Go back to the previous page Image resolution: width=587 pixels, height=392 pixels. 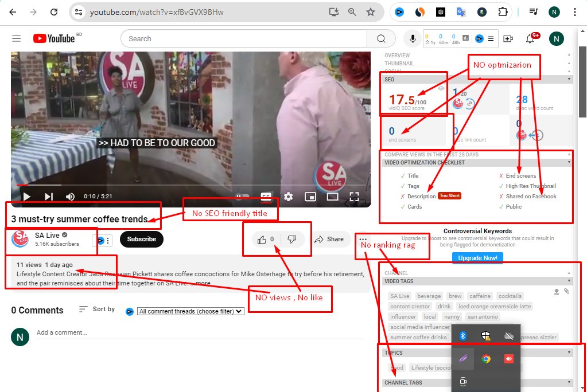tap(13, 12)
